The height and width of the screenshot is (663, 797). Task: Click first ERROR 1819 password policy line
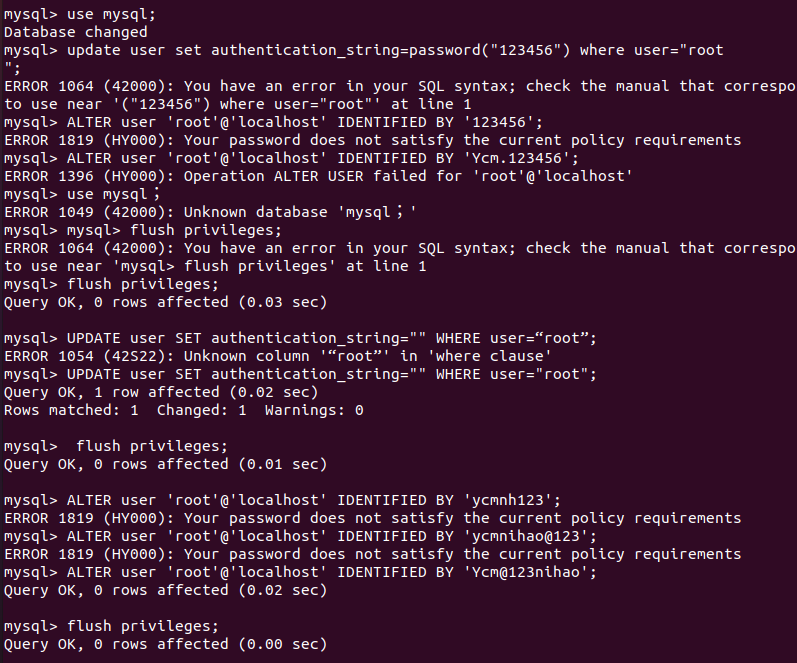[373, 140]
